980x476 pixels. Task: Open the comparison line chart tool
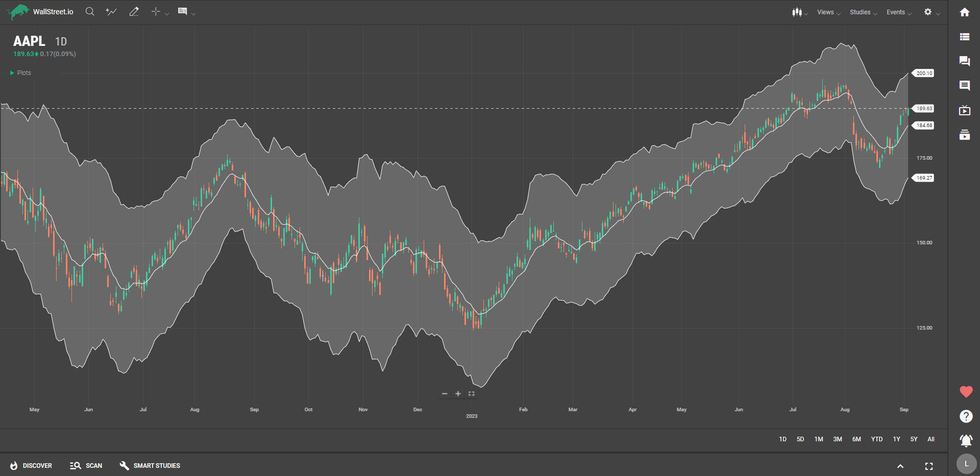click(x=111, y=12)
